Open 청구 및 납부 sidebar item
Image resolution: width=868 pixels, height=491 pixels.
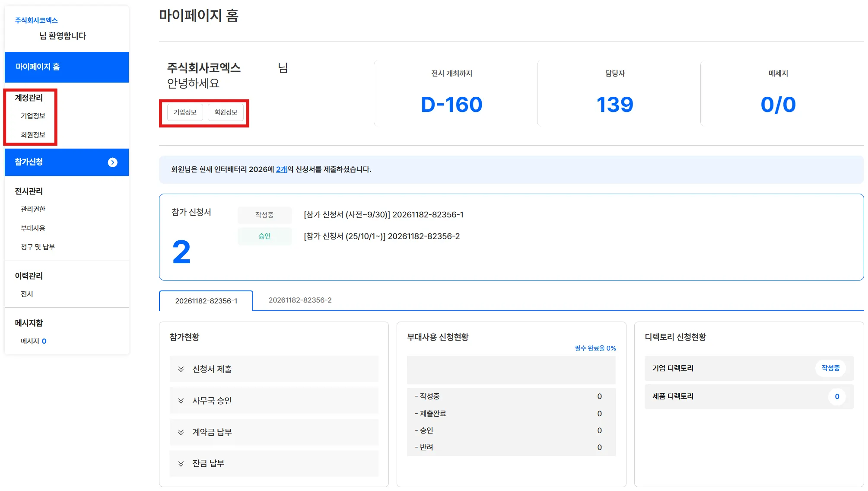[x=38, y=247]
